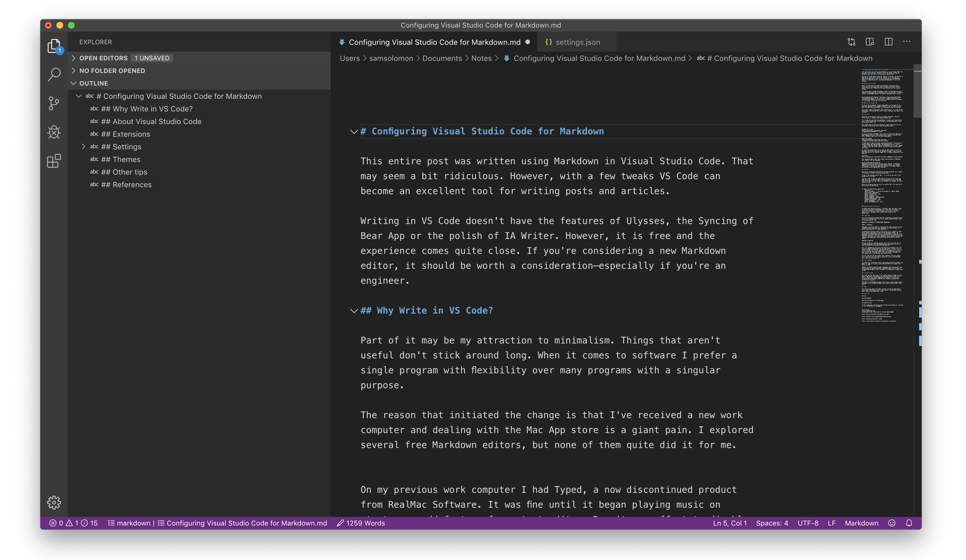Viewport: 966px width, 560px height.
Task: Open the Run and Debug view
Action: [54, 132]
